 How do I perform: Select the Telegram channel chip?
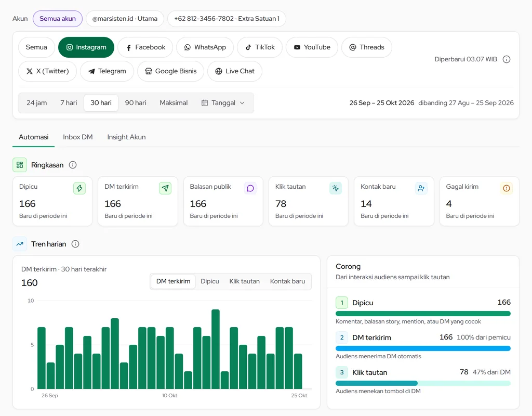(x=107, y=71)
